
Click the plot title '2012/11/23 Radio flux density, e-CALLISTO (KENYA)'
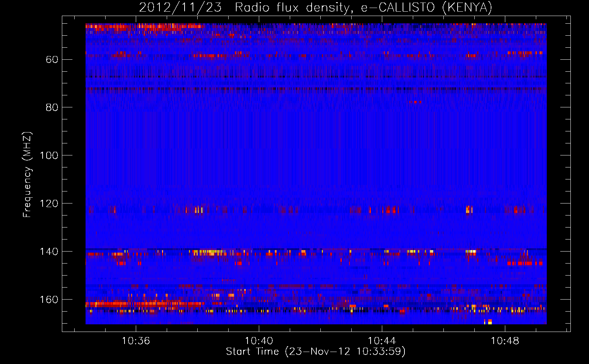pyautogui.click(x=316, y=8)
